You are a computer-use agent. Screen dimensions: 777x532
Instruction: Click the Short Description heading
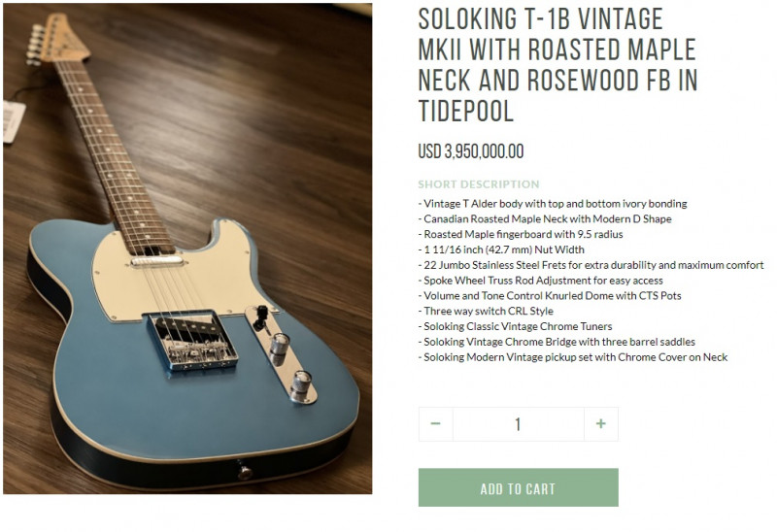click(x=479, y=184)
